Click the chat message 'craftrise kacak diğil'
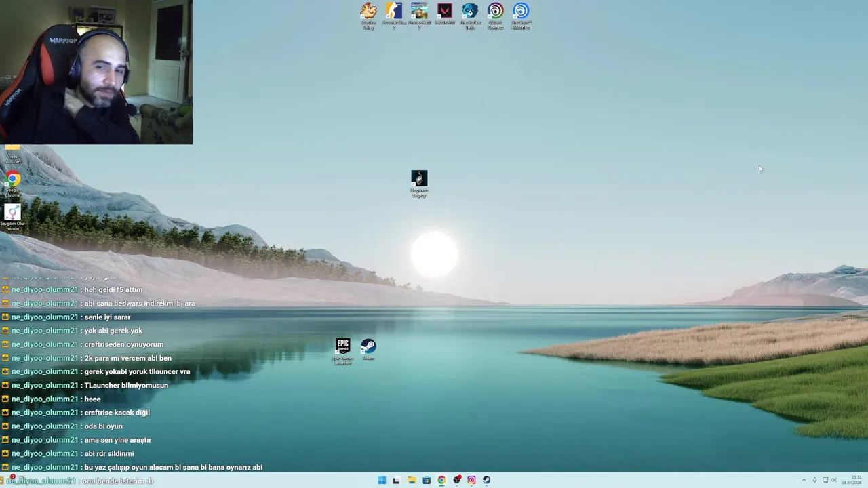Screen dimensions: 868x488 [x=117, y=413]
